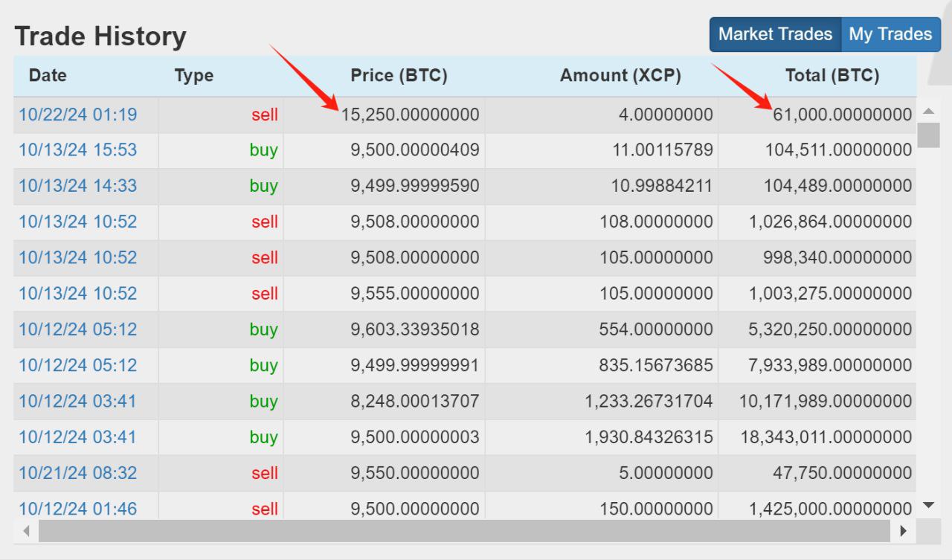Select the Amount (XCP) column header
Image resolution: width=952 pixels, height=560 pixels.
click(x=620, y=76)
